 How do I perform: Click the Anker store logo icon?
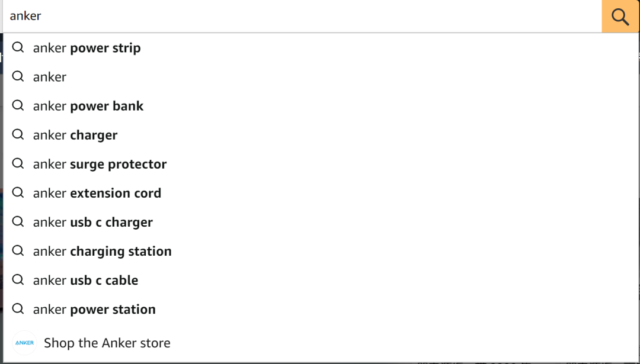tap(24, 343)
